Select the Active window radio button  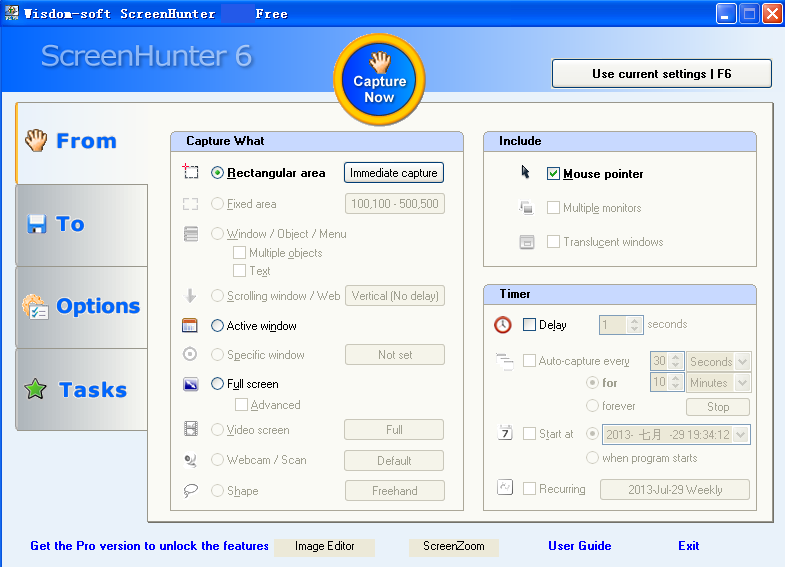pos(218,326)
